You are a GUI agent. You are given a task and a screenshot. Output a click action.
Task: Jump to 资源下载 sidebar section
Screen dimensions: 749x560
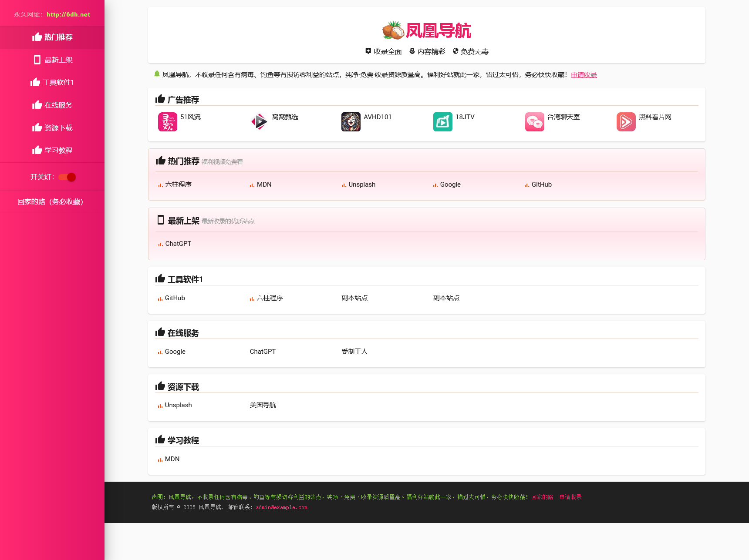pyautogui.click(x=52, y=128)
